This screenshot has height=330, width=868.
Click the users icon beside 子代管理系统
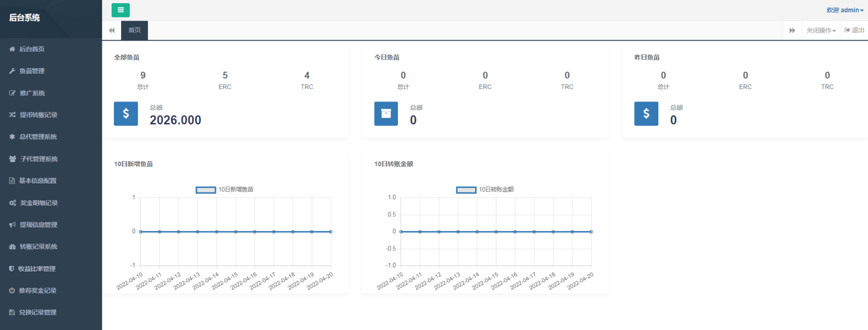[13, 159]
